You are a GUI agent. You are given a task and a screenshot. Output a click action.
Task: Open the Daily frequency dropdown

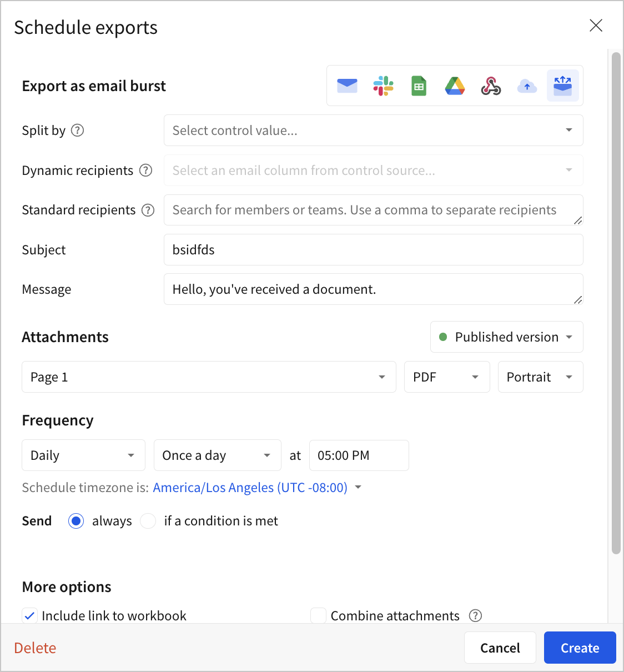83,455
